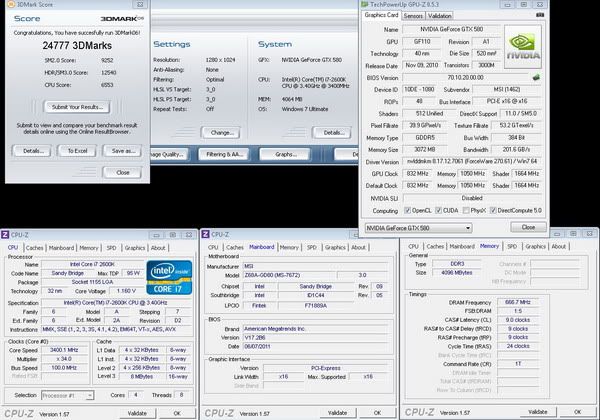The width and height of the screenshot is (600, 420).
Task: Click the Release Date value Nov 09, 2010
Action: (421, 65)
